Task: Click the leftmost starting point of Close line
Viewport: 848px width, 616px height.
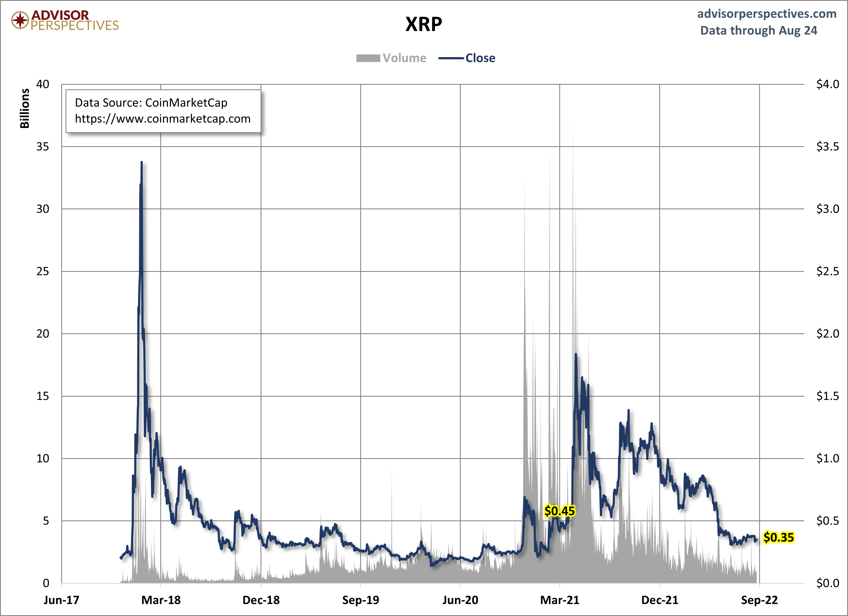Action: click(121, 558)
